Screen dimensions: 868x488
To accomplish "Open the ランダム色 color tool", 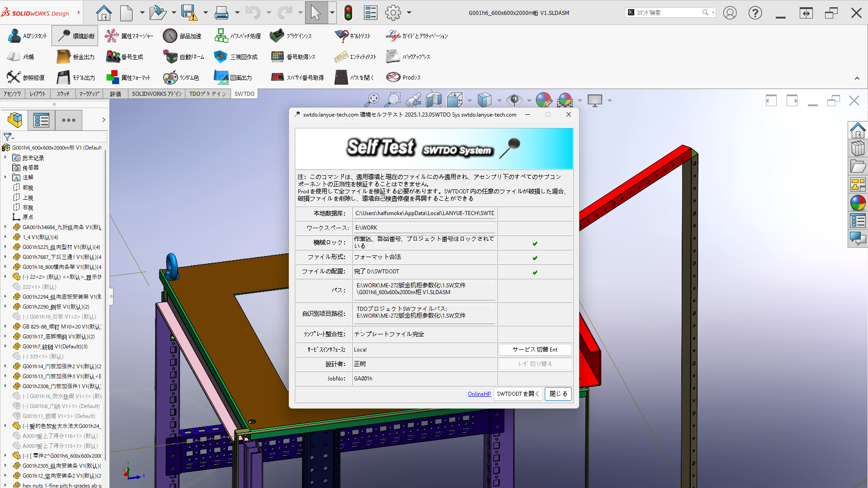I will pyautogui.click(x=170, y=78).
